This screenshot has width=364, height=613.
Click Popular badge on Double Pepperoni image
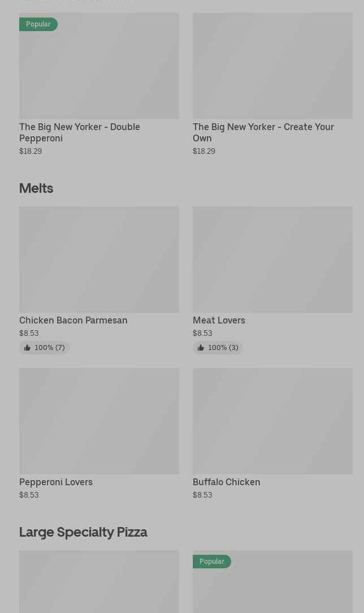[x=38, y=24]
